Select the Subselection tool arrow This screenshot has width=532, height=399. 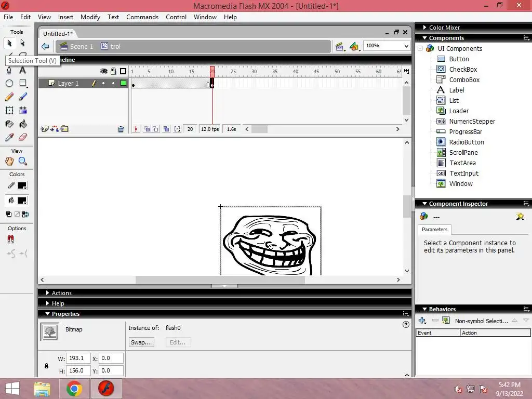click(x=23, y=43)
